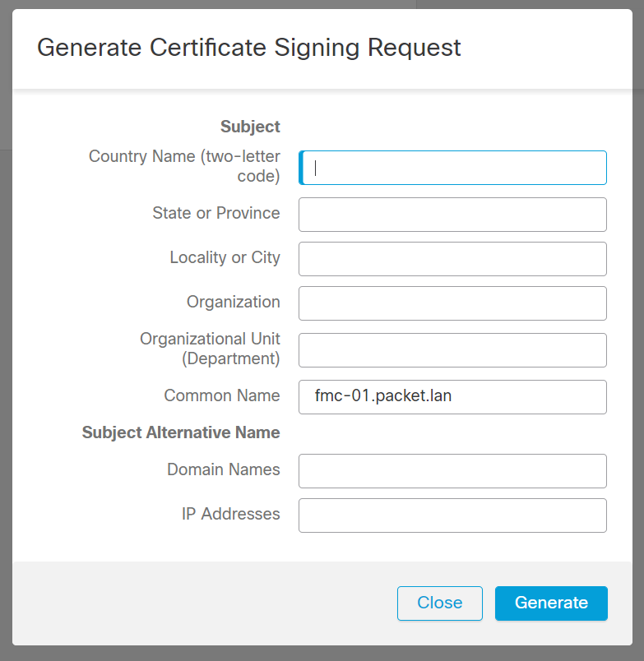The width and height of the screenshot is (644, 661).
Task: Click the Common Name label text
Action: coord(222,395)
